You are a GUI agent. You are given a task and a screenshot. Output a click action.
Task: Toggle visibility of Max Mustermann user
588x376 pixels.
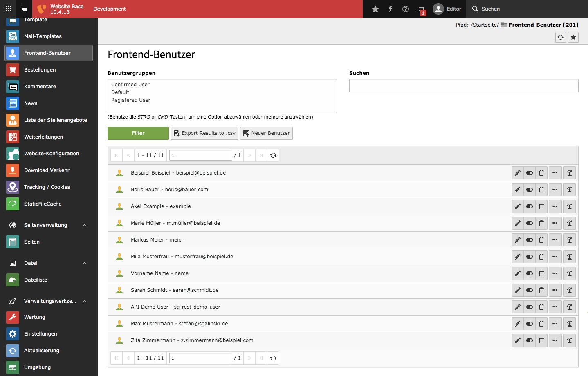point(529,324)
